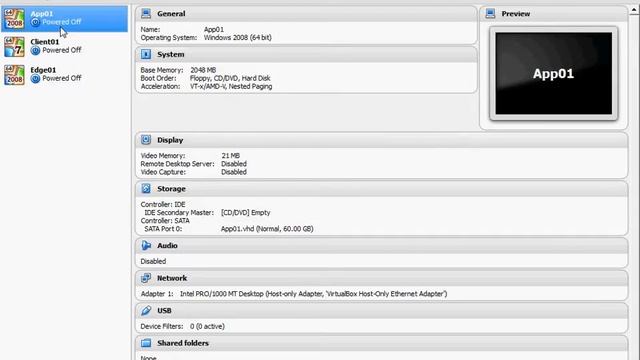The width and height of the screenshot is (640, 360).
Task: Open the Audio settings heading
Action: (167, 245)
